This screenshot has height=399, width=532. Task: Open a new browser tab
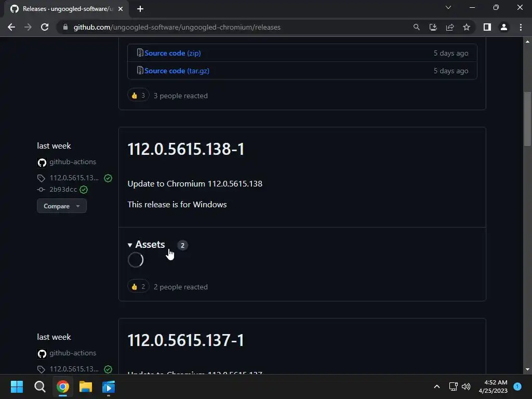point(140,9)
